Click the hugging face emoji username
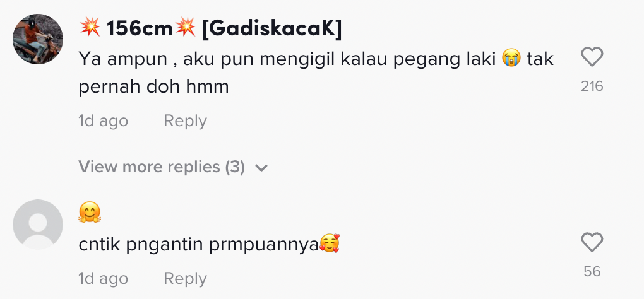The height and width of the screenshot is (299, 644). (x=90, y=213)
